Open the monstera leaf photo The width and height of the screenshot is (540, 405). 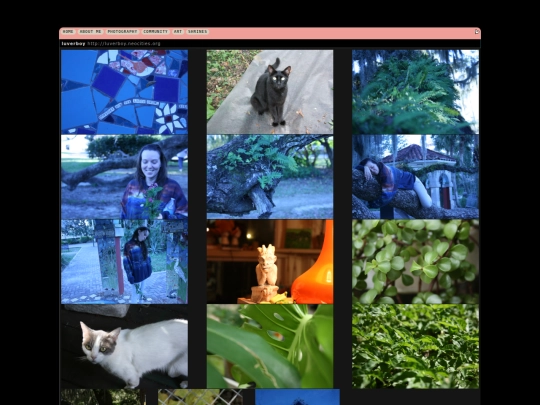(x=270, y=346)
